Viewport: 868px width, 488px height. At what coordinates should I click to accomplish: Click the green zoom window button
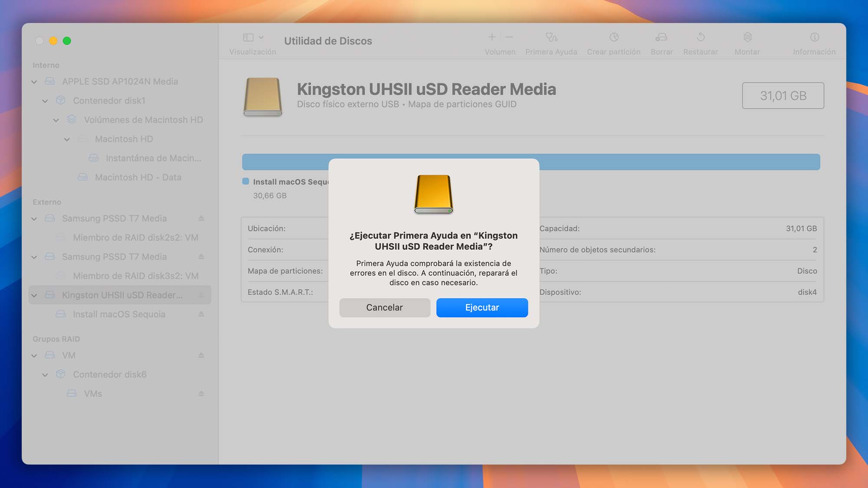[67, 41]
